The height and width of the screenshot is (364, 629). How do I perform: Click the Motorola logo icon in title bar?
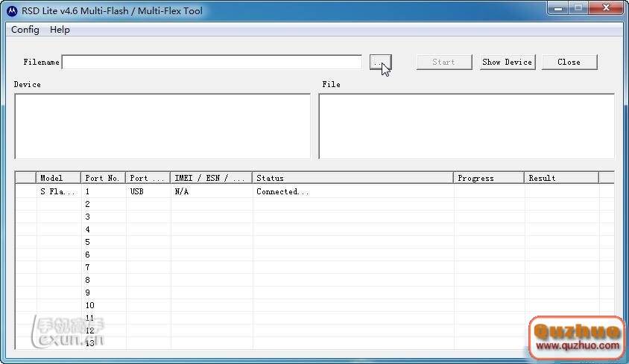tap(12, 11)
